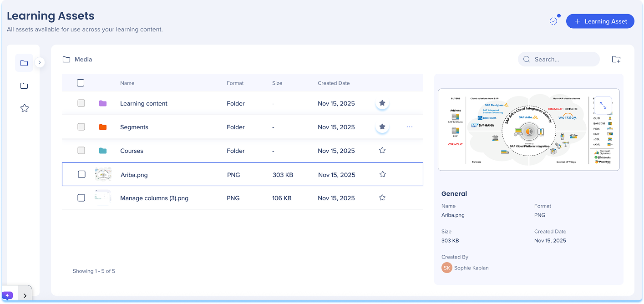Select the Manage columns (3).png checkbox
Image resolution: width=644 pixels, height=304 pixels.
click(x=81, y=198)
